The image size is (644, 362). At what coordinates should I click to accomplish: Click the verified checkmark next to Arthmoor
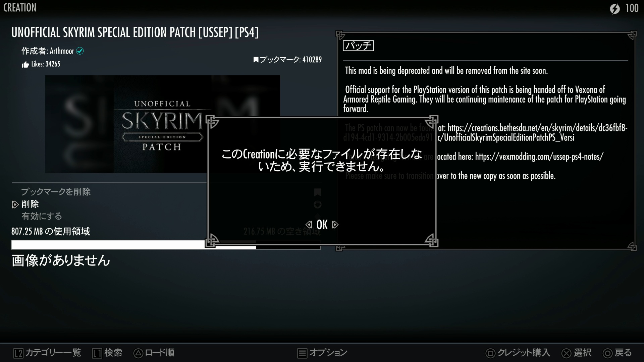(x=80, y=51)
